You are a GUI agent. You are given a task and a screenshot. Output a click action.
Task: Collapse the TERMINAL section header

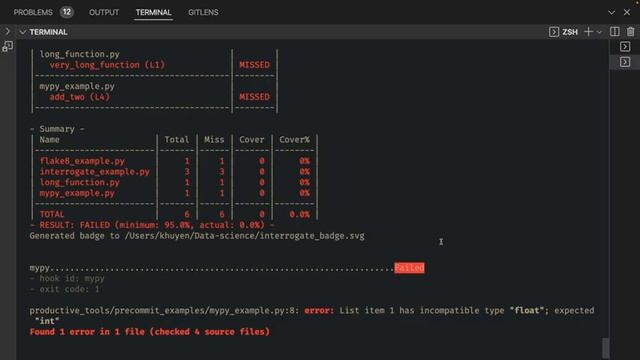click(x=44, y=32)
